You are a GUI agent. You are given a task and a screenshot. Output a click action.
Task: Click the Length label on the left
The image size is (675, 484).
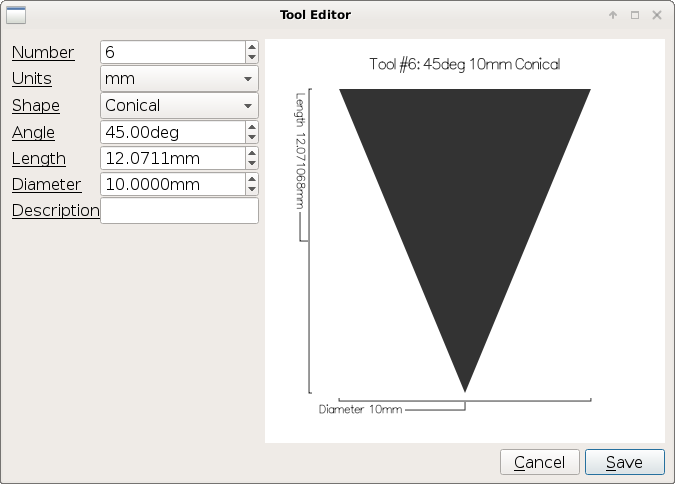tap(39, 159)
